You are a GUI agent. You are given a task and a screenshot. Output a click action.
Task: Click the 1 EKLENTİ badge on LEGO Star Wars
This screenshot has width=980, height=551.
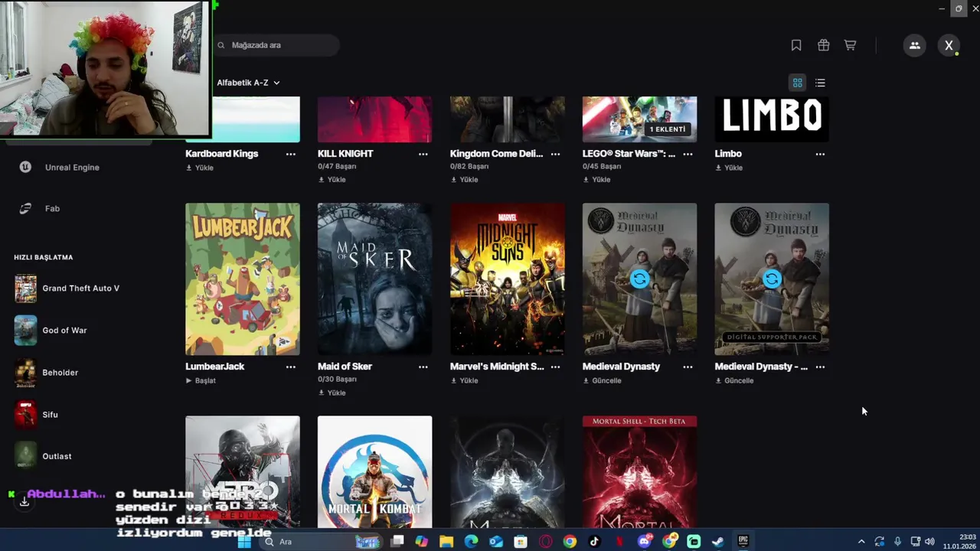668,129
